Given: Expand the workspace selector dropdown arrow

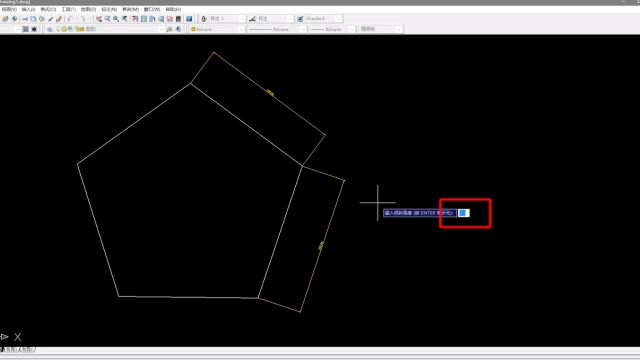Looking at the screenshot, I should tap(17, 29).
